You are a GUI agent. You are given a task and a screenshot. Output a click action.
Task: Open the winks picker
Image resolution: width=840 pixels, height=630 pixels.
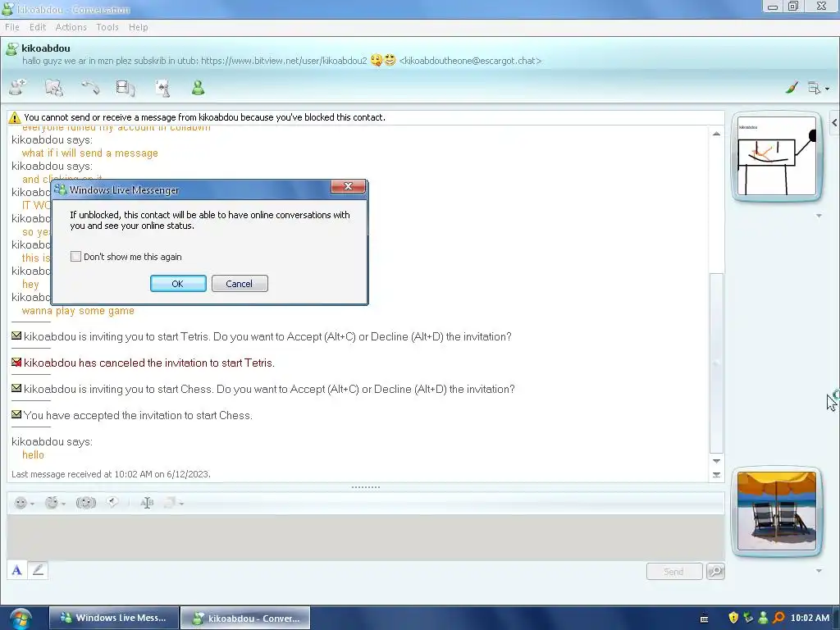pyautogui.click(x=55, y=503)
